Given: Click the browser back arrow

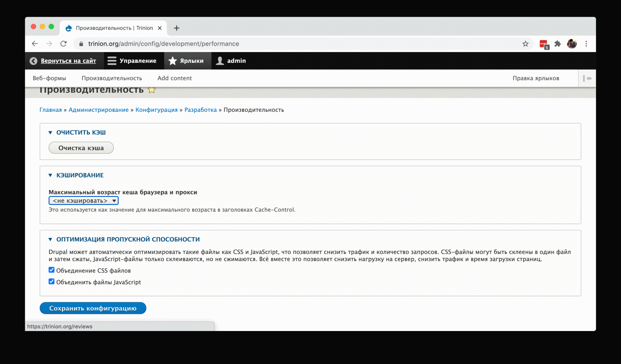Looking at the screenshot, I should pos(35,44).
